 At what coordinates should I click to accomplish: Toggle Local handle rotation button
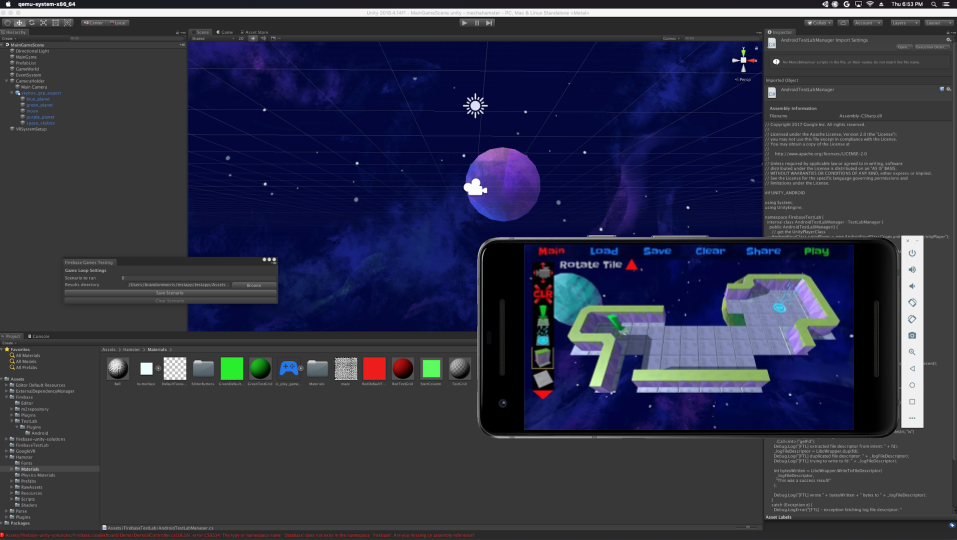click(118, 22)
